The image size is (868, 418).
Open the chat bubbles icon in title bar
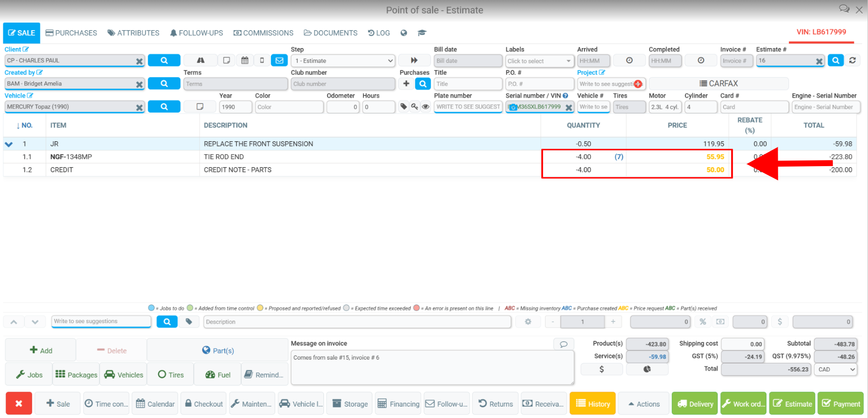click(844, 9)
